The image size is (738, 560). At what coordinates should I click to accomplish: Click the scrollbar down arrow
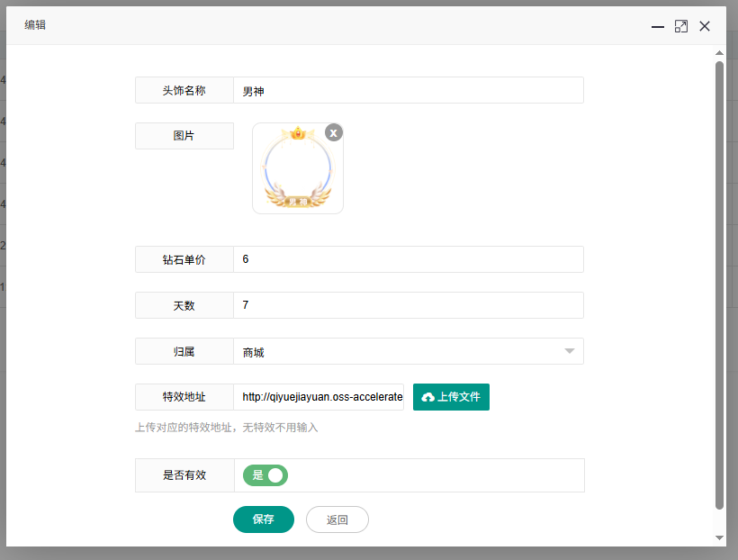[719, 537]
